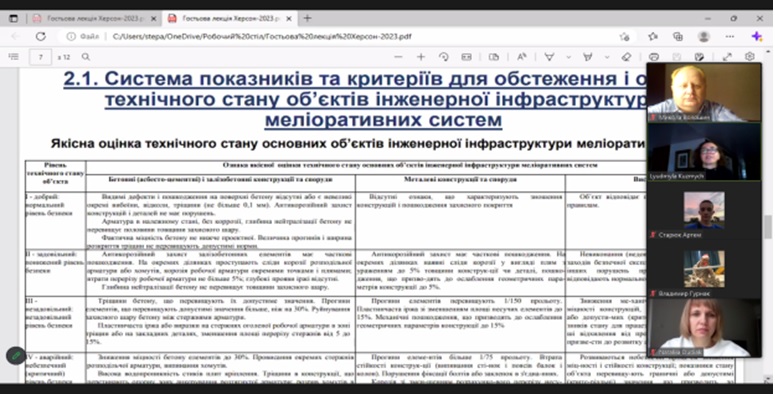Select the Draw pen tool

[549, 57]
